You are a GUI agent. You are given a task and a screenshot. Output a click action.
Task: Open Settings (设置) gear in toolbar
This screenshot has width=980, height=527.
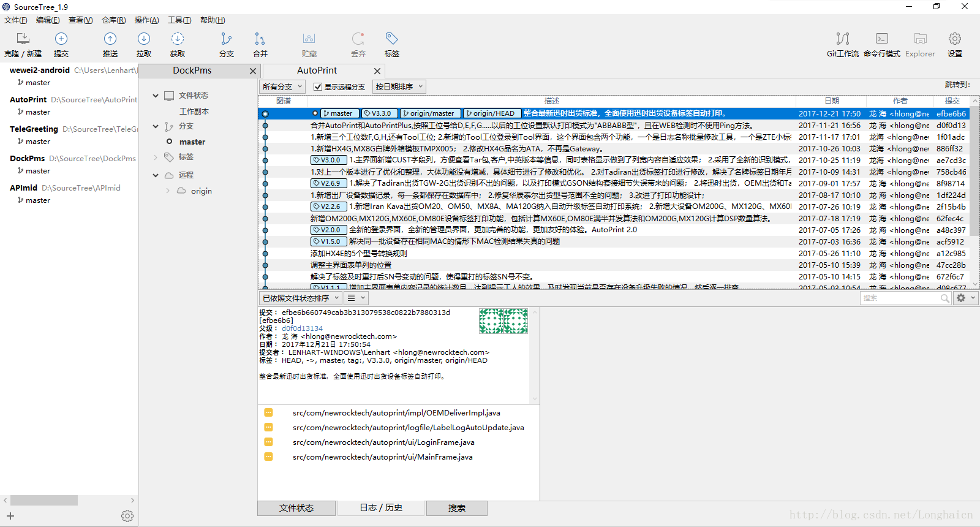(955, 39)
